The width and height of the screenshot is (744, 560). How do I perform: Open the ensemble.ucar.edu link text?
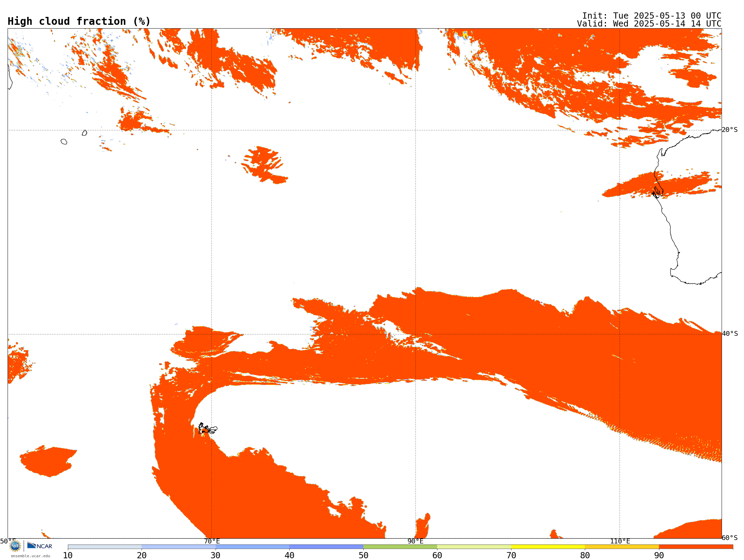[31, 556]
